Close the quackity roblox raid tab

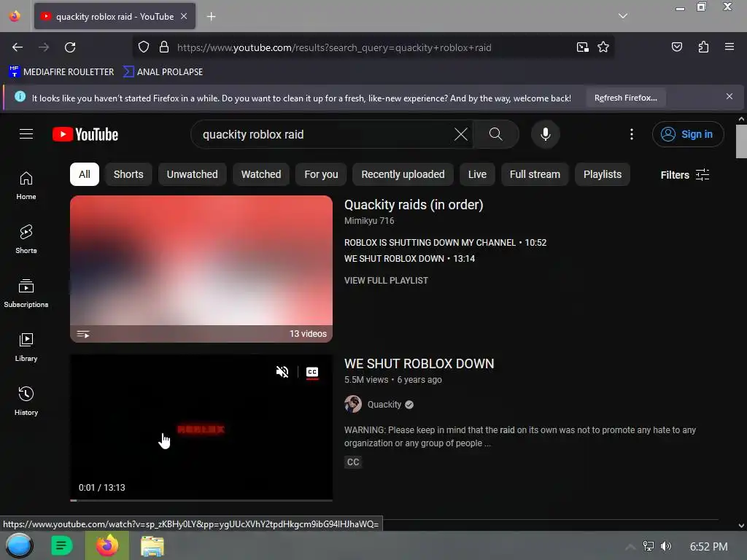[184, 16]
